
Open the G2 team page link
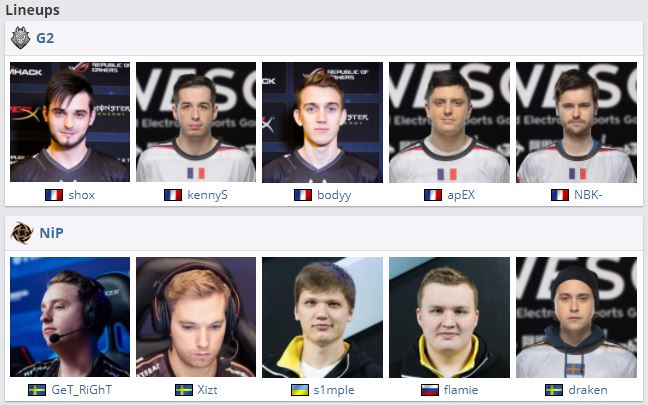45,38
